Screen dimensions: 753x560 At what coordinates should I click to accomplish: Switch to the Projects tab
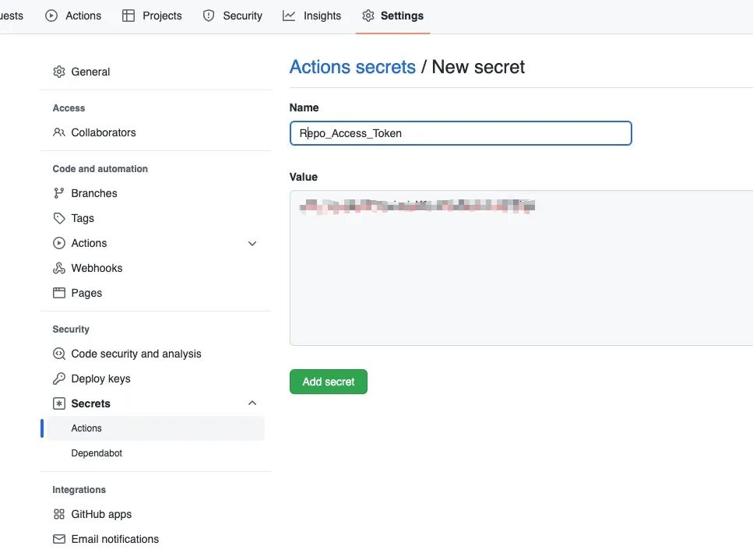152,16
